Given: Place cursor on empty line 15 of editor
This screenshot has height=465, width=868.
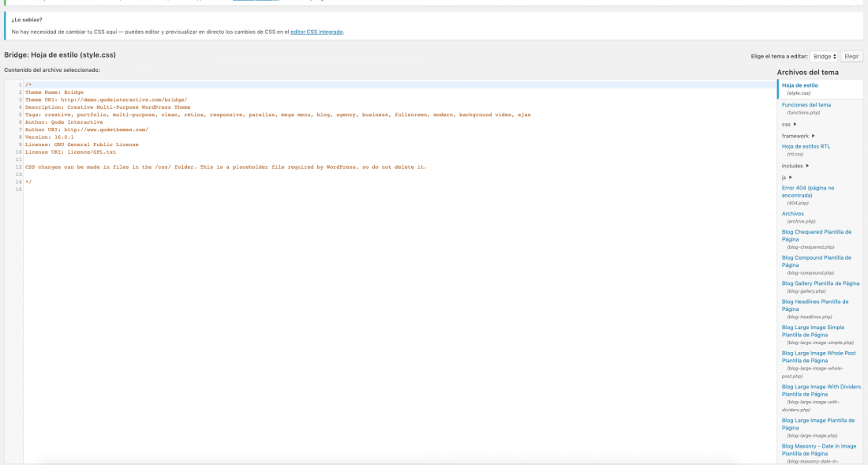Looking at the screenshot, I should click(398, 189).
